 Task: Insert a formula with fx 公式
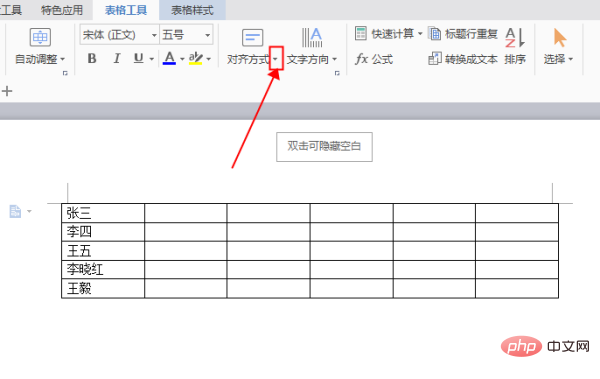click(374, 59)
